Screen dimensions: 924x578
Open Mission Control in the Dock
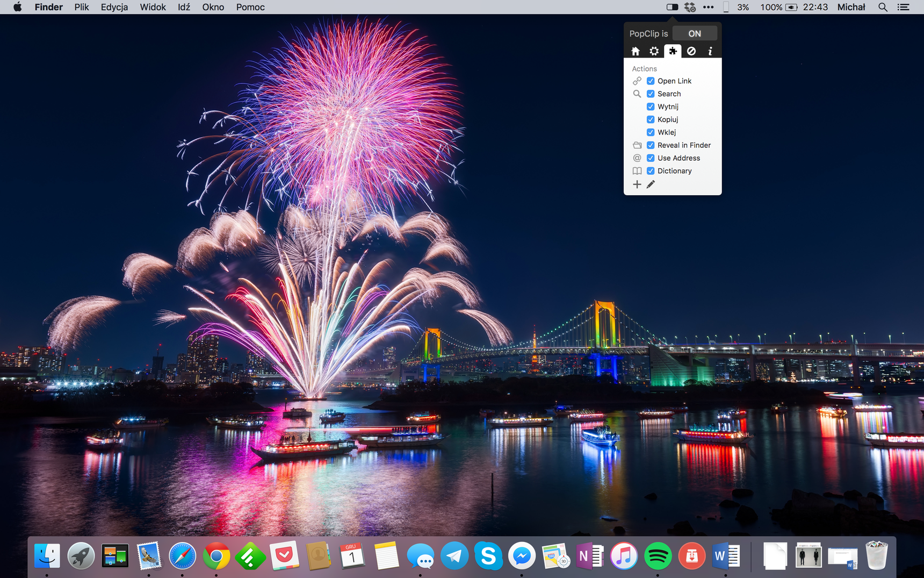click(115, 556)
